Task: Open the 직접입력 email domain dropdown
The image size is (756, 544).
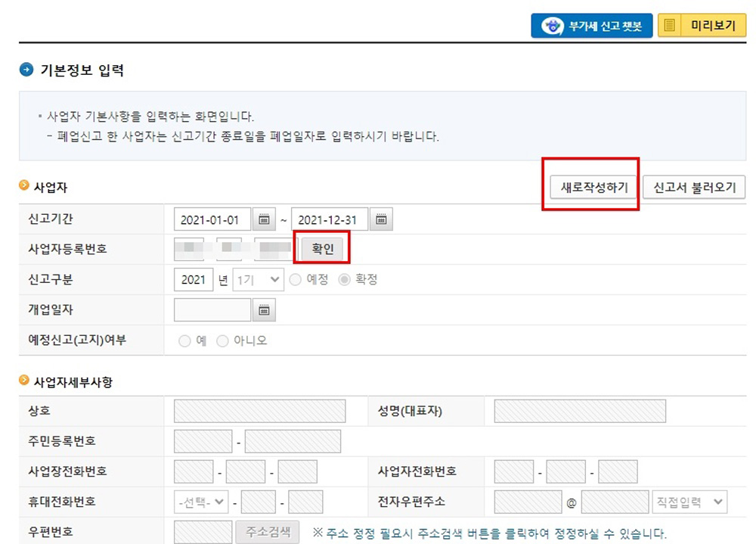Action: [689, 502]
